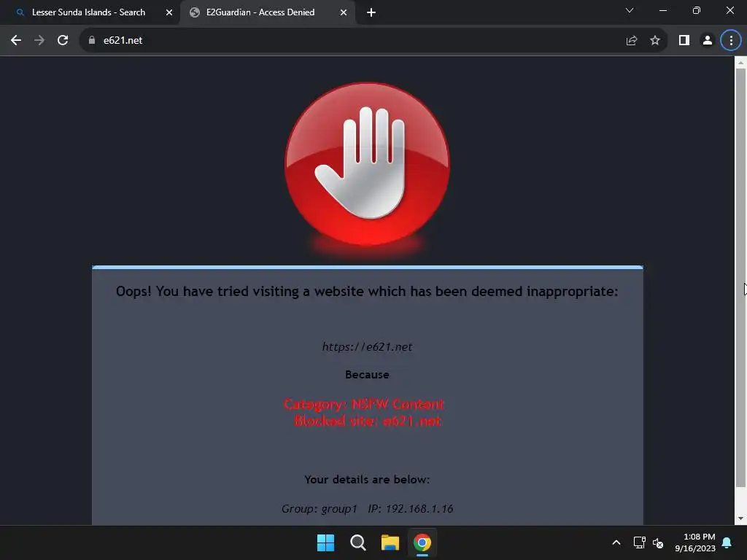Click the 'Oops!' heading message
Viewport: 747px width, 560px height.
coord(367,291)
